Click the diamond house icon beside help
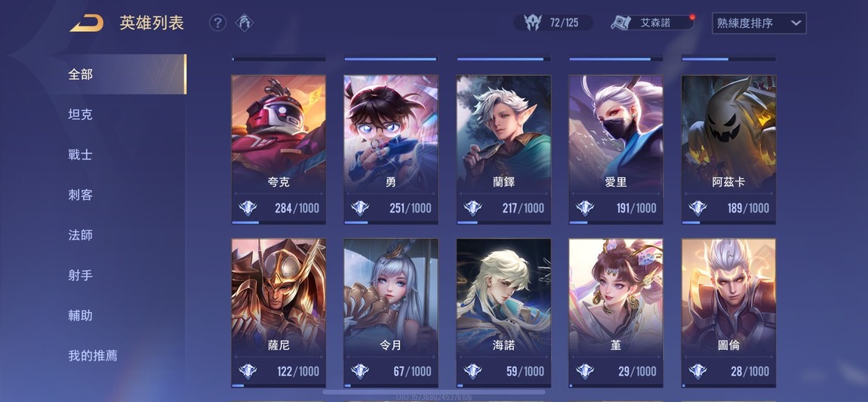This screenshot has height=402, width=868. tap(244, 23)
